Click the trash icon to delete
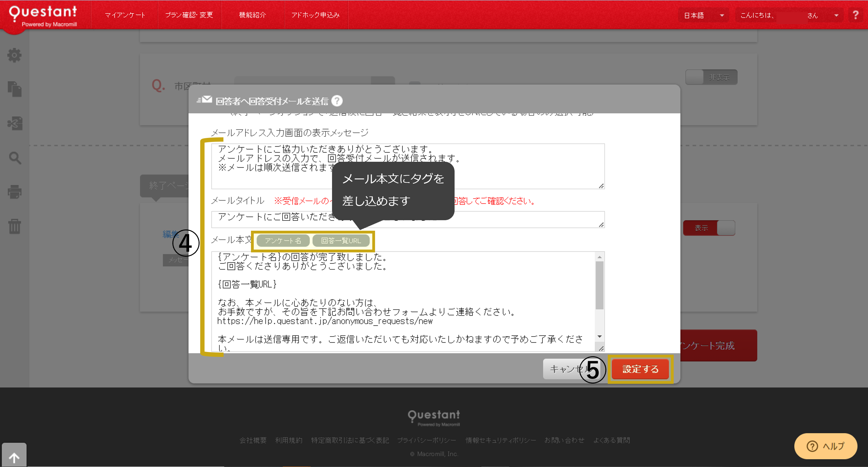 pos(15,226)
